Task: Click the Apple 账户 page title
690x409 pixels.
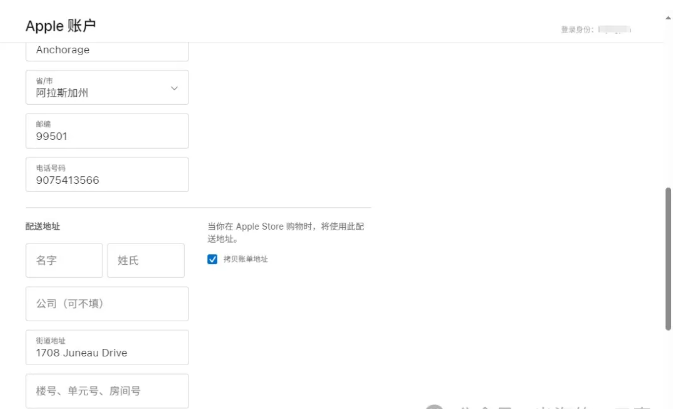Action: 61,26
